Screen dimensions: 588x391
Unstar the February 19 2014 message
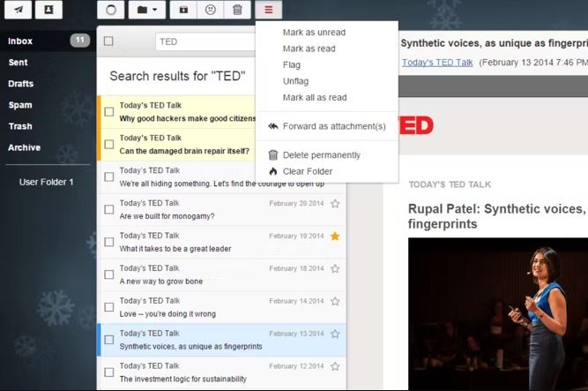point(335,236)
